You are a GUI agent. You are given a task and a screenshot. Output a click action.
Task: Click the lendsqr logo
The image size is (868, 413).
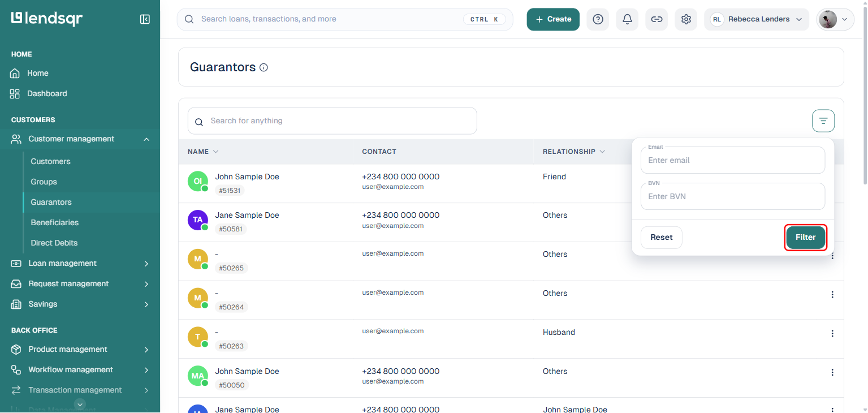pyautogui.click(x=47, y=19)
